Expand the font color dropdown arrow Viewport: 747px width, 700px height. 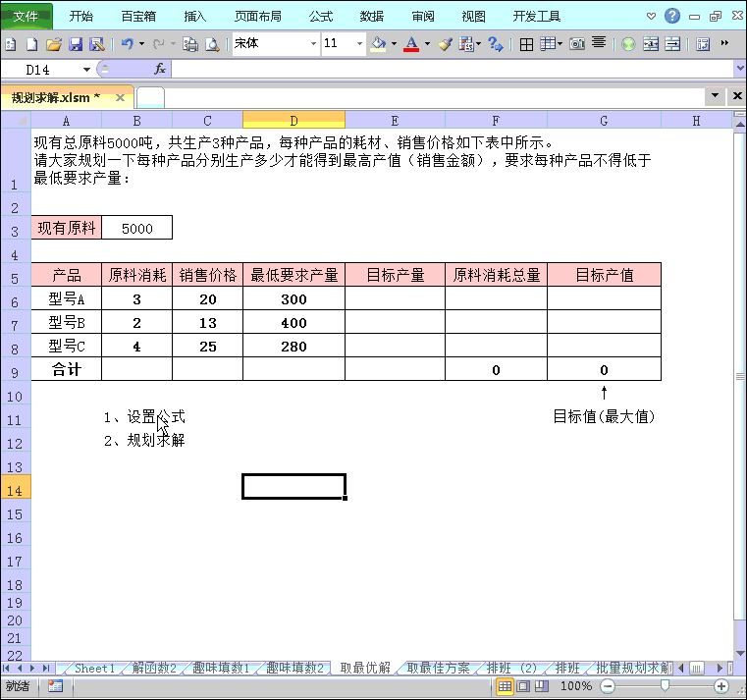(x=427, y=44)
